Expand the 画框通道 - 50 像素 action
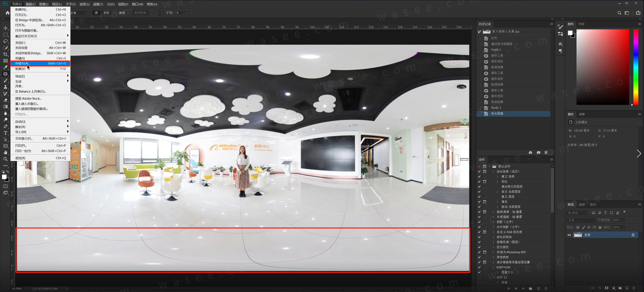 493,212
